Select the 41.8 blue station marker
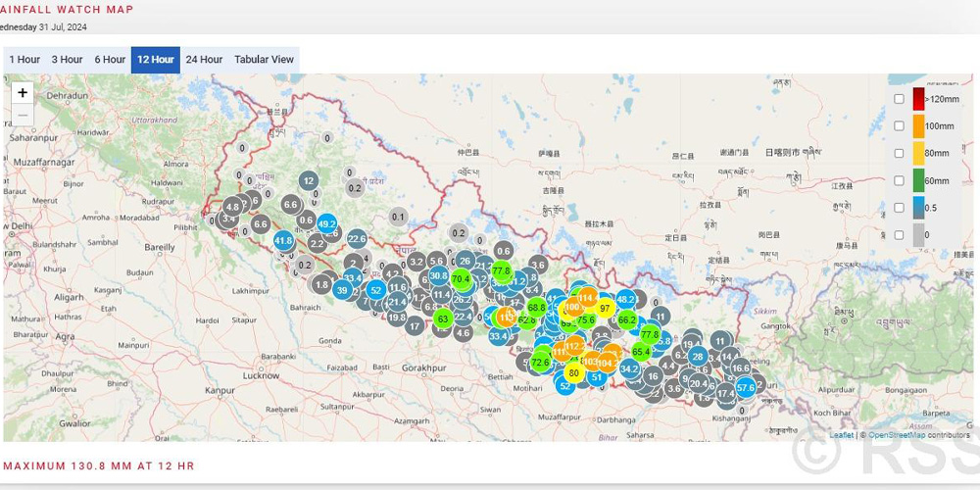 (283, 240)
